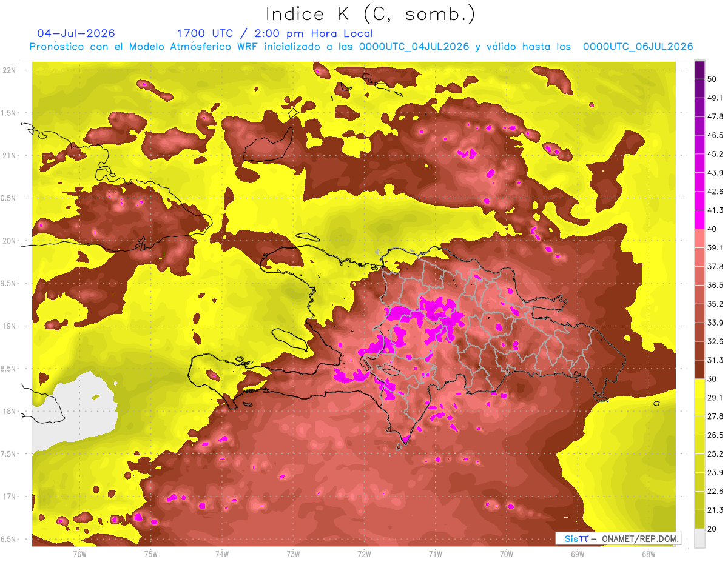Click the '50' value on the color scale
Screen dimensions: 728x562
713,79
